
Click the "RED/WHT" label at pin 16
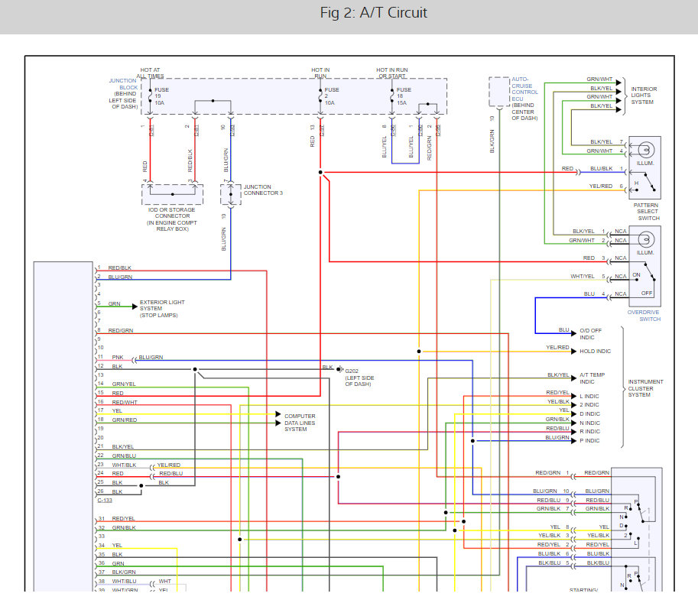tap(125, 402)
